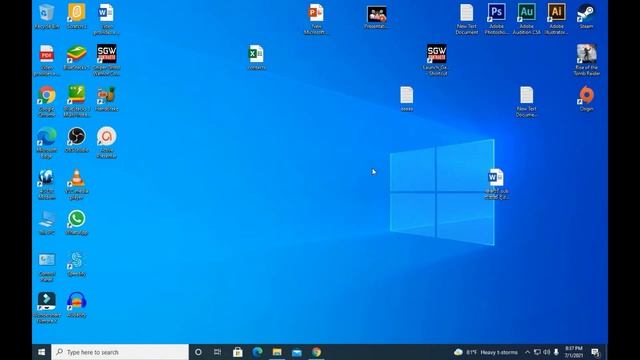Select the VLC media player cone icon
This screenshot has width=640, height=360.
76,184
